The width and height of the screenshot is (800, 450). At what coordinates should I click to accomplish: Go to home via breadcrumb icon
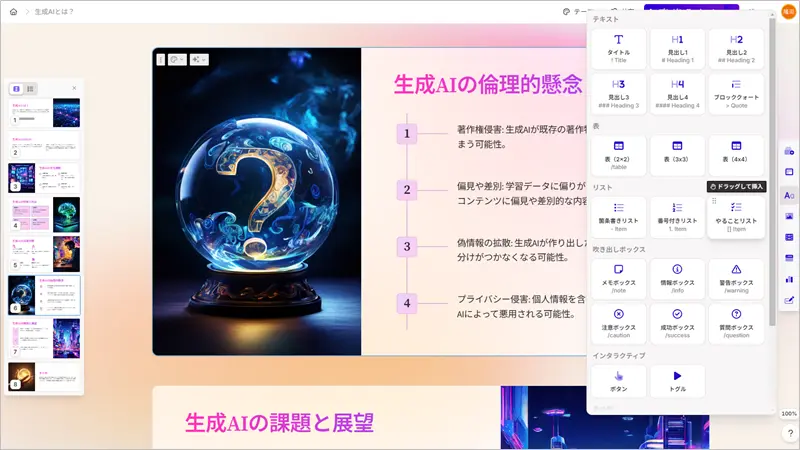pyautogui.click(x=12, y=11)
